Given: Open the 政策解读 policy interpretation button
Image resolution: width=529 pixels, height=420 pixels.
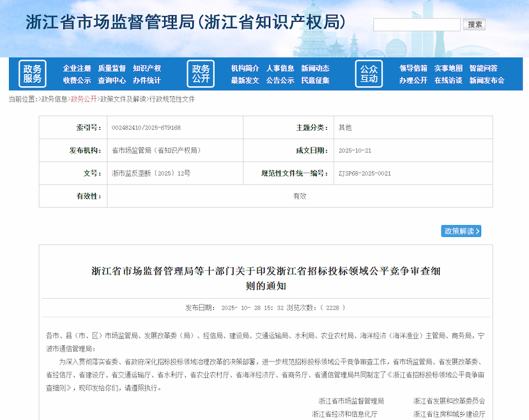Looking at the screenshot, I should pos(461,231).
